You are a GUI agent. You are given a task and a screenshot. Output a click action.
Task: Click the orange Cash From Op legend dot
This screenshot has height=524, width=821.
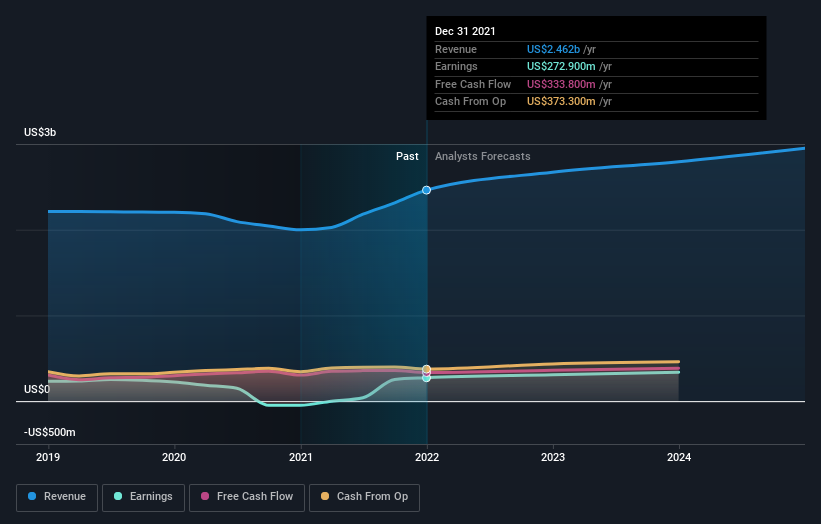325,496
